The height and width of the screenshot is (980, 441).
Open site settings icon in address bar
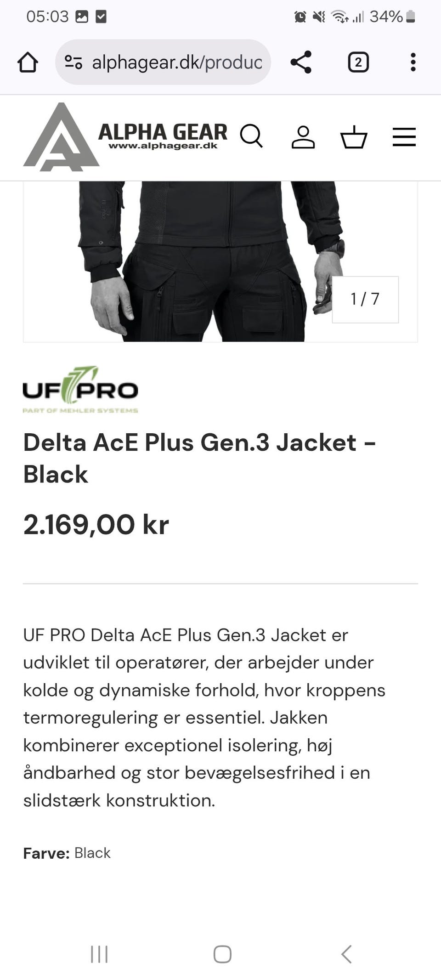pyautogui.click(x=73, y=62)
